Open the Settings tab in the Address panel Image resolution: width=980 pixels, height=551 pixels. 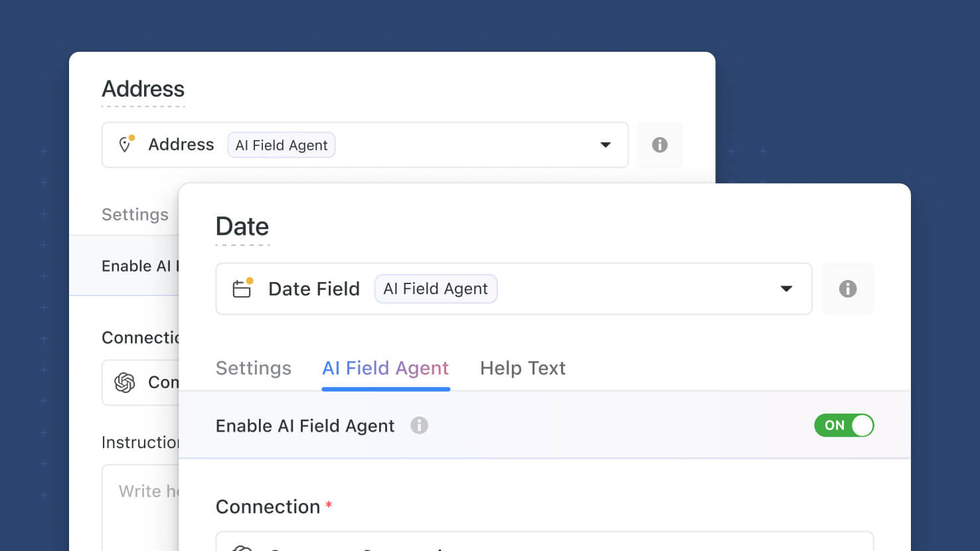[135, 214]
